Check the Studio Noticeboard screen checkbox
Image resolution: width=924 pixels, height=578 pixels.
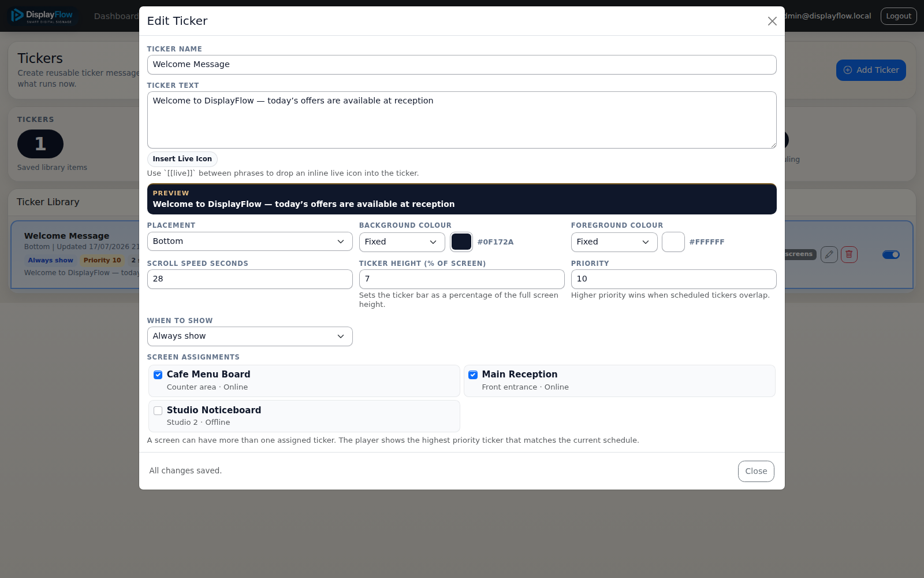tap(158, 410)
